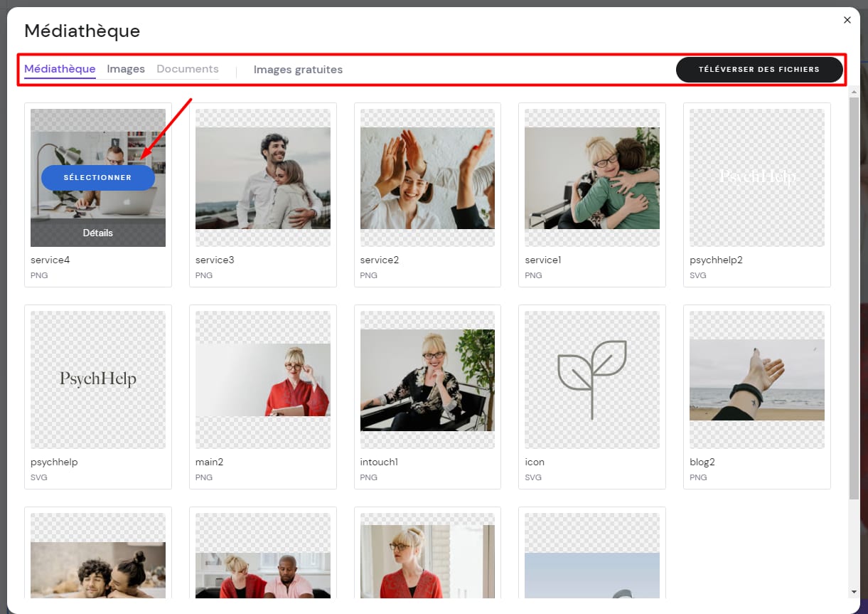Click the Téléverser des fichiers button

[759, 70]
